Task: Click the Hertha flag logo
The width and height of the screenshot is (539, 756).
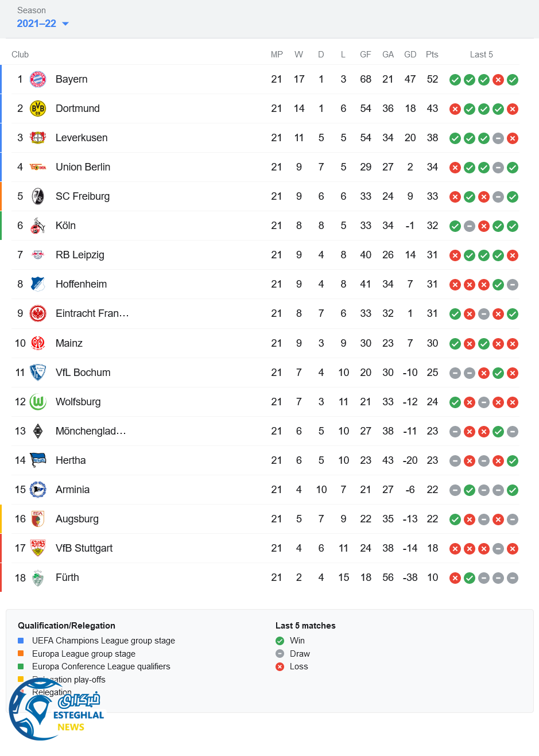Action: tap(38, 460)
